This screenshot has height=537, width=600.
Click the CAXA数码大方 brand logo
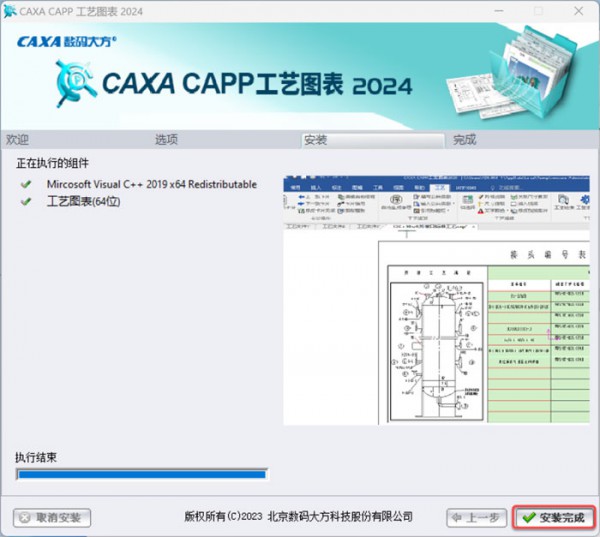tap(67, 41)
